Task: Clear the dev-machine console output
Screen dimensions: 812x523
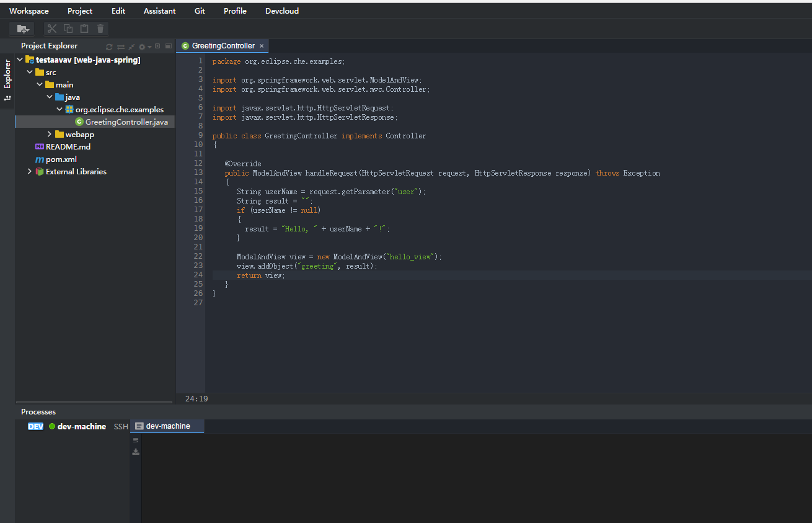Action: (136, 440)
